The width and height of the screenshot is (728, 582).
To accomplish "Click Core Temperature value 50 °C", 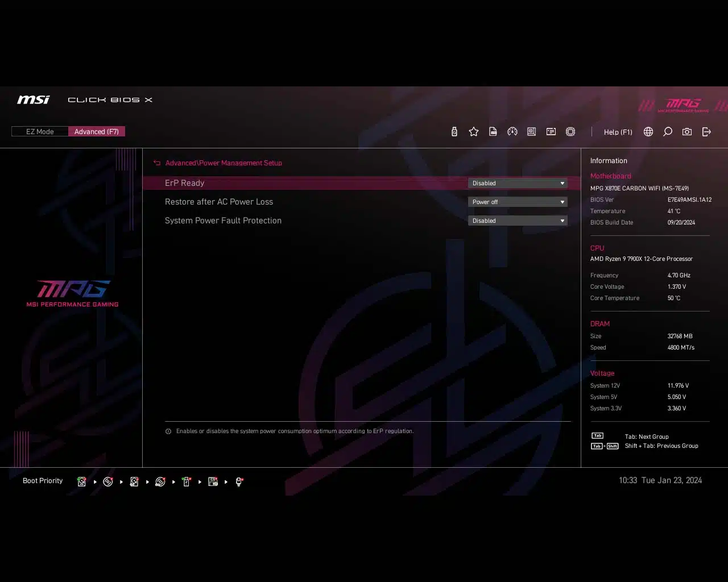I will pos(674,298).
